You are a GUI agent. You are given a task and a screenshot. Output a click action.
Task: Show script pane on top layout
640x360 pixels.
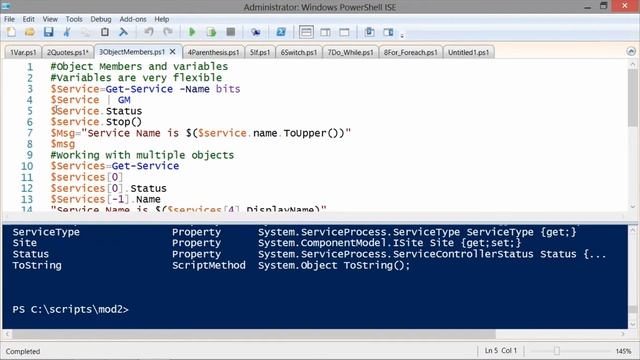(x=306, y=32)
